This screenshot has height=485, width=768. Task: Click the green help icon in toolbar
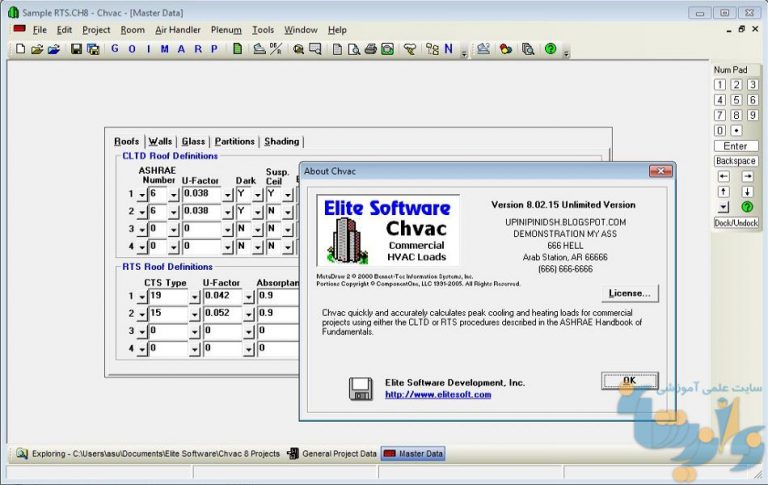[550, 48]
